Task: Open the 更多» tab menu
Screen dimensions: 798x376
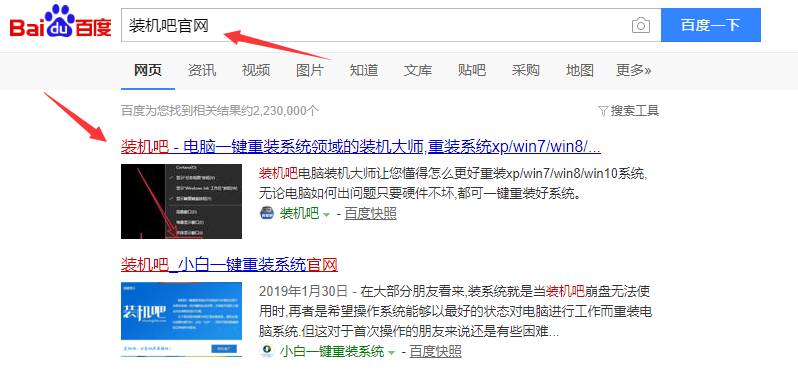Action: pos(634,70)
